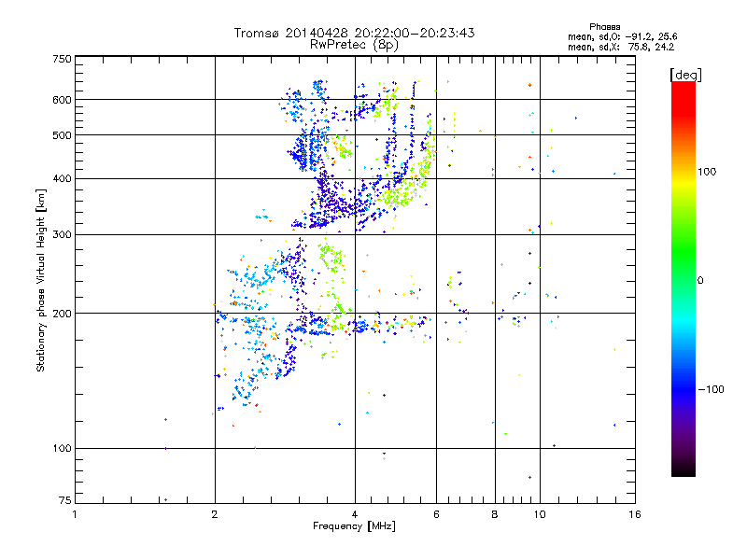Click the colorbar tick label '0'

coord(700,281)
